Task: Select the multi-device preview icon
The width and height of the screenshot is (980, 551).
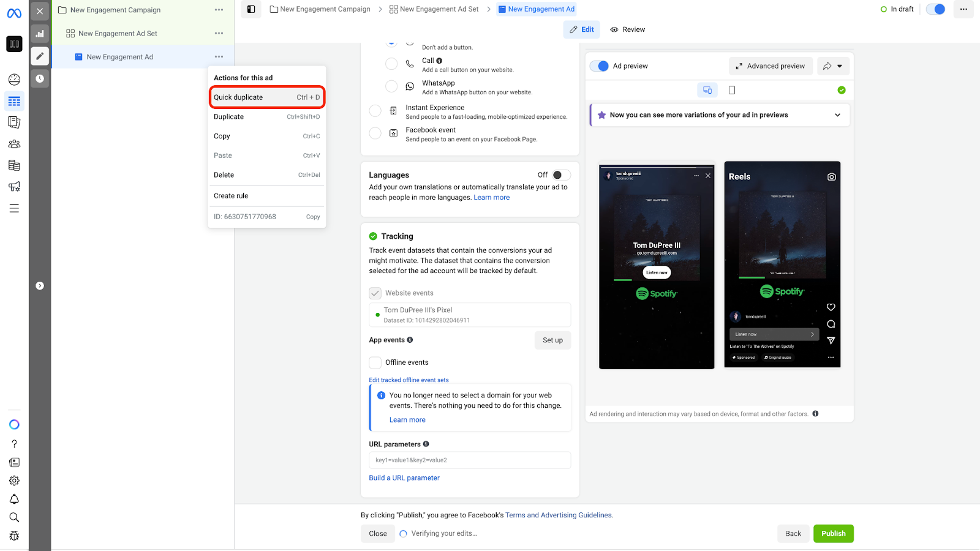Action: click(x=707, y=90)
